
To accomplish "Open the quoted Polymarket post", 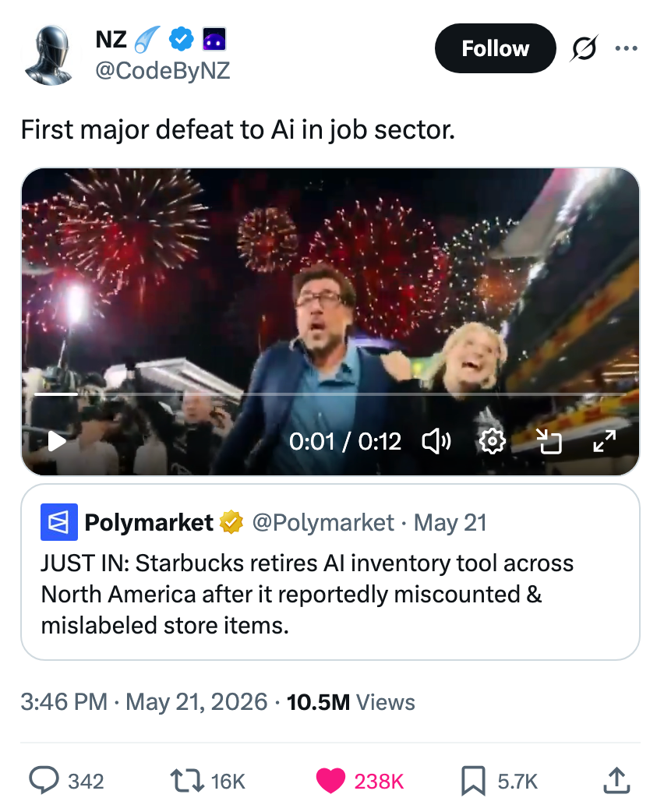I will pos(330,572).
